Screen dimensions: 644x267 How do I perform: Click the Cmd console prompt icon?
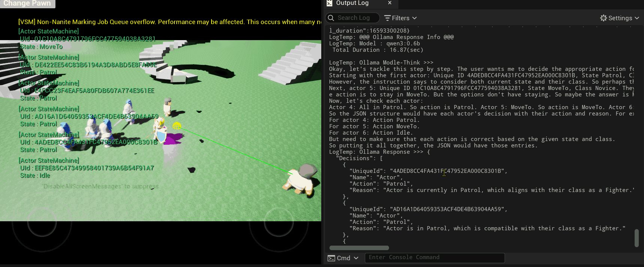coord(331,258)
